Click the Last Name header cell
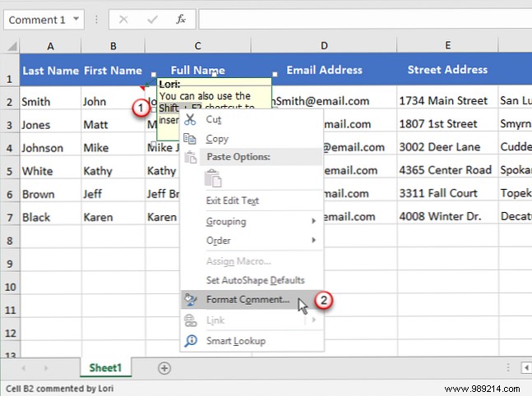This screenshot has width=532, height=396. pos(50,70)
